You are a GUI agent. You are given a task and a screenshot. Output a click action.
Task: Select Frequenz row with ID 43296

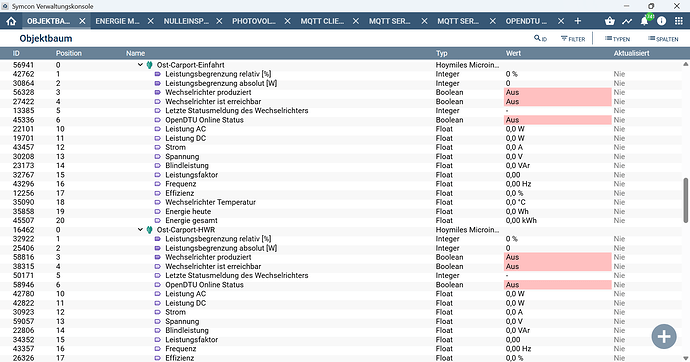tap(341, 184)
